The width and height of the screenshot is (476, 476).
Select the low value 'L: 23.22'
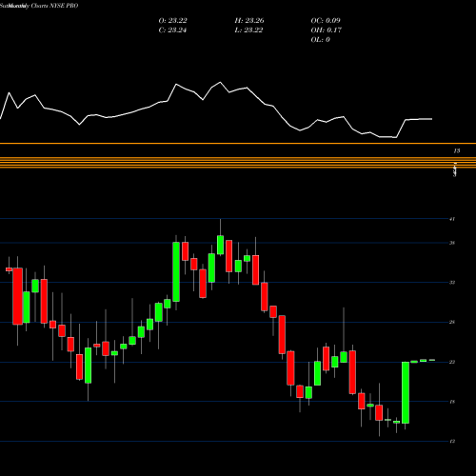click(248, 30)
